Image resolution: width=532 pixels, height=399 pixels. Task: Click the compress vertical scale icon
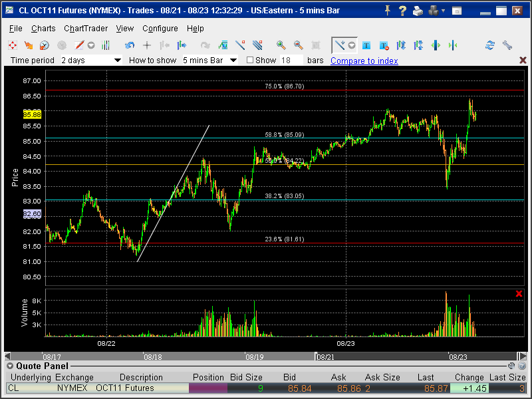click(418, 45)
